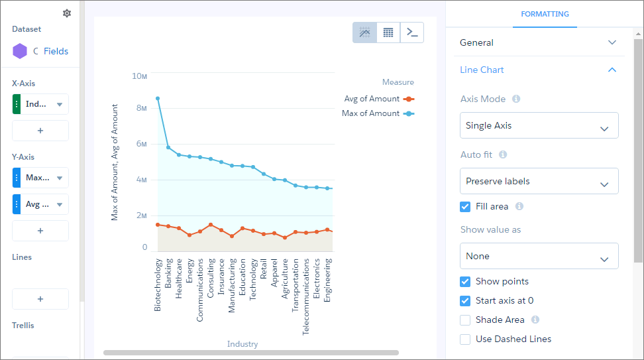Click the Healthcare axis label
644x360 pixels.
(x=179, y=278)
